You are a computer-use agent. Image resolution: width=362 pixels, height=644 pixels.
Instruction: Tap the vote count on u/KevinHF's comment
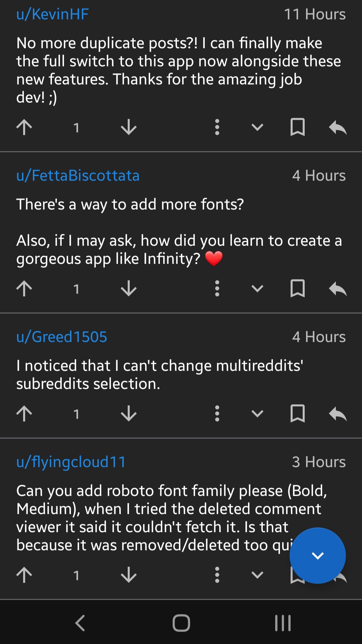click(x=76, y=127)
